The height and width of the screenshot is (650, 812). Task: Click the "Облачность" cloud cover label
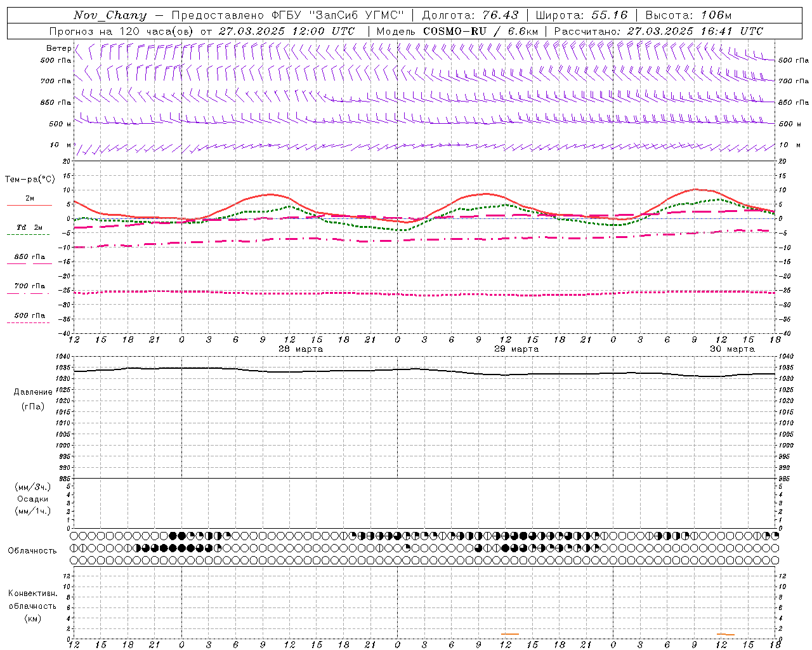[x=32, y=551]
